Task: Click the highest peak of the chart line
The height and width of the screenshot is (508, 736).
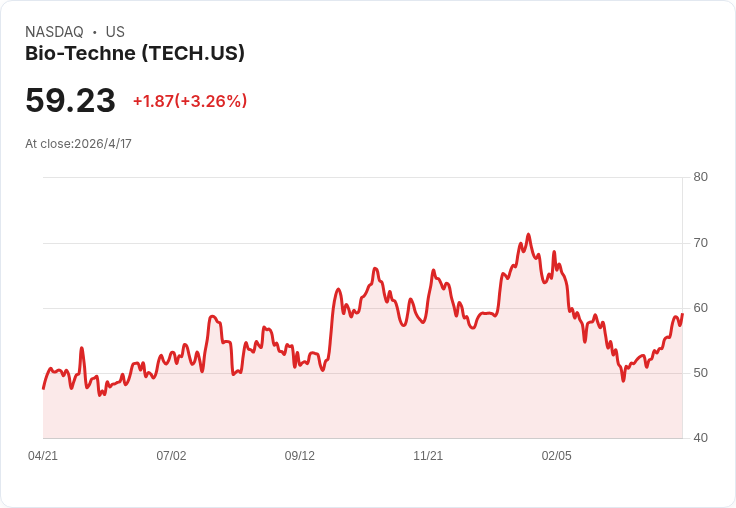Action: pos(528,235)
